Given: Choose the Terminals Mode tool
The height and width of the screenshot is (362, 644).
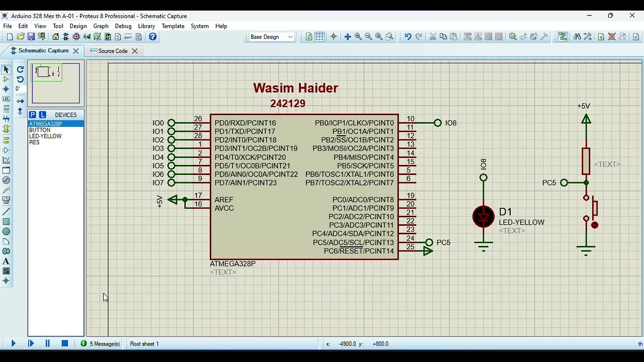Looking at the screenshot, I should click(x=6, y=140).
